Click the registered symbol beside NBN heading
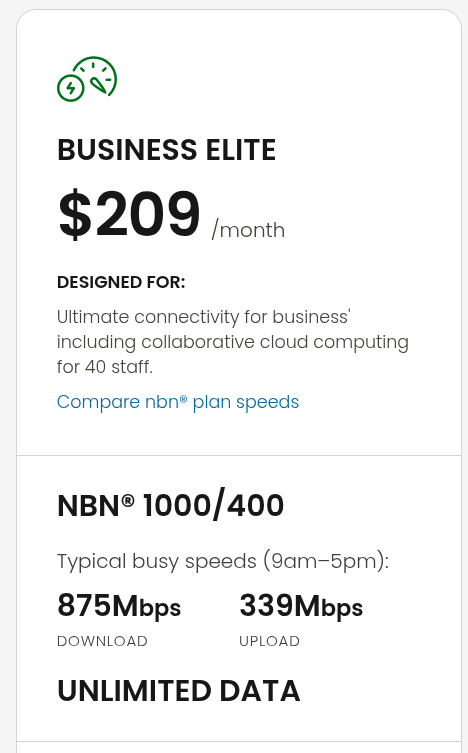 tap(128, 500)
